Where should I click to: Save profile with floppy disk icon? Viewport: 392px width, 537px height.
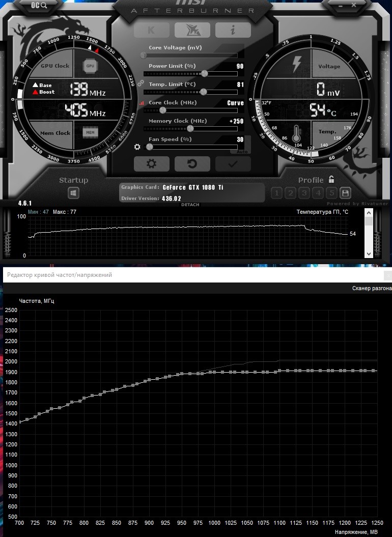[345, 193]
